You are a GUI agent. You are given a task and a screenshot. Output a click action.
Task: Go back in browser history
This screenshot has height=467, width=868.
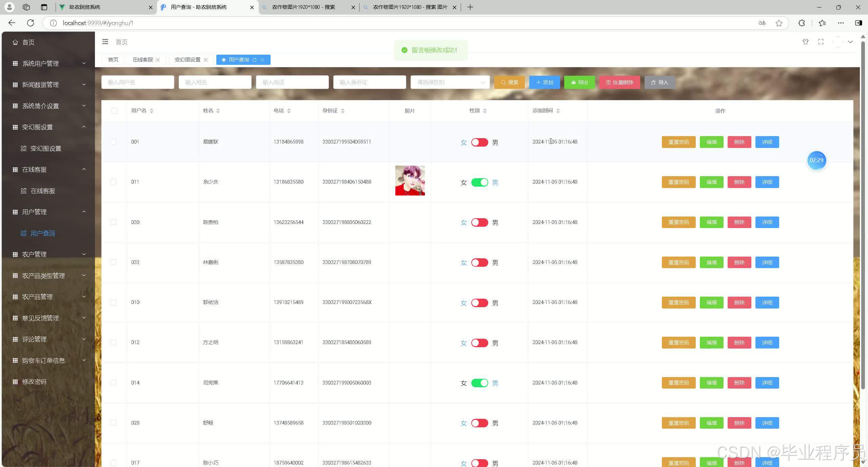point(12,23)
